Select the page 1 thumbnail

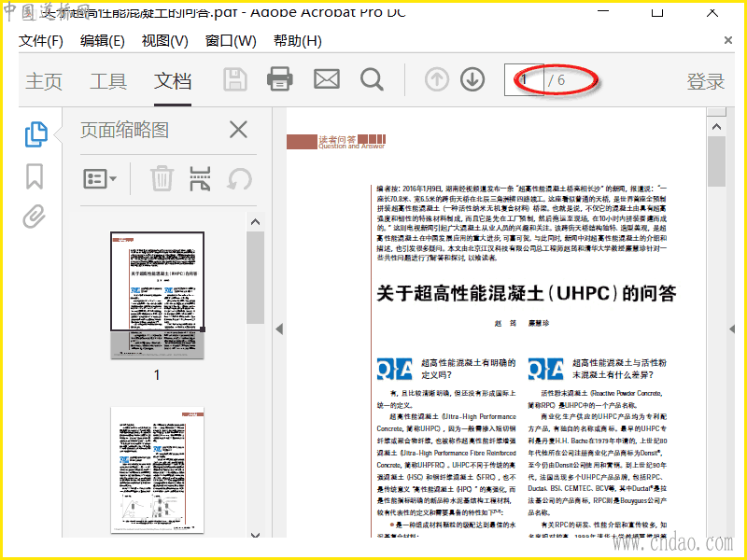pos(157,295)
